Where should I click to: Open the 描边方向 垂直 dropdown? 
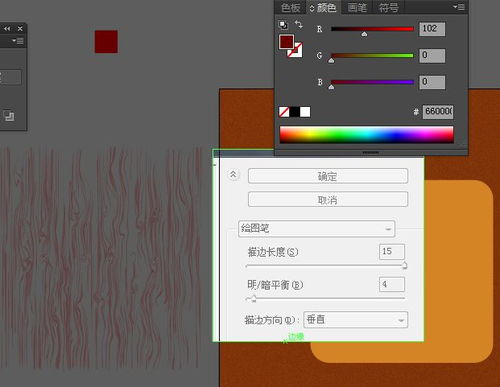[x=355, y=320]
